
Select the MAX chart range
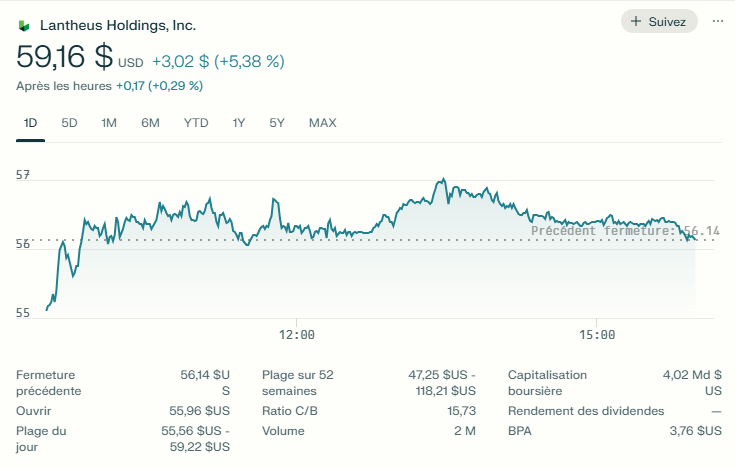click(x=322, y=123)
